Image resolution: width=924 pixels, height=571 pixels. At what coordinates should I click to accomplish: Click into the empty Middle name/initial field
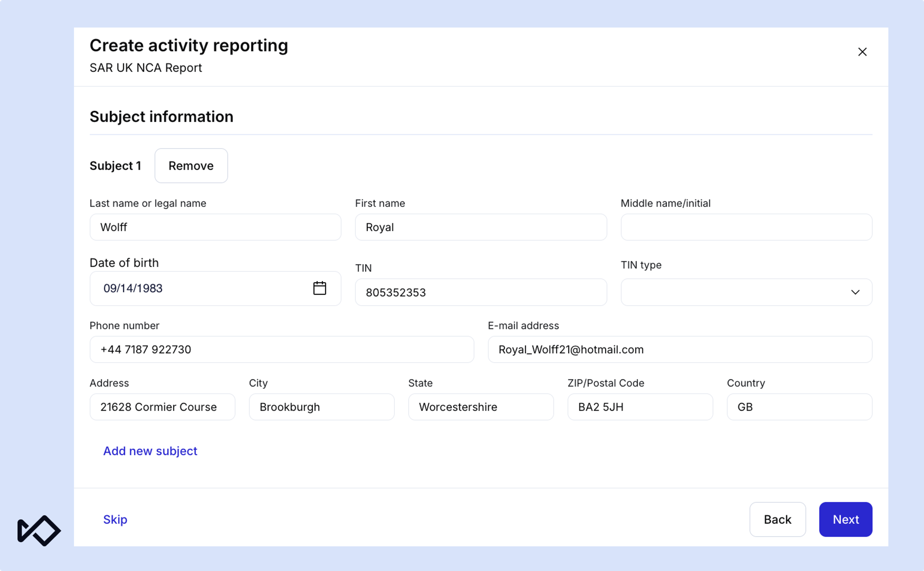point(746,227)
